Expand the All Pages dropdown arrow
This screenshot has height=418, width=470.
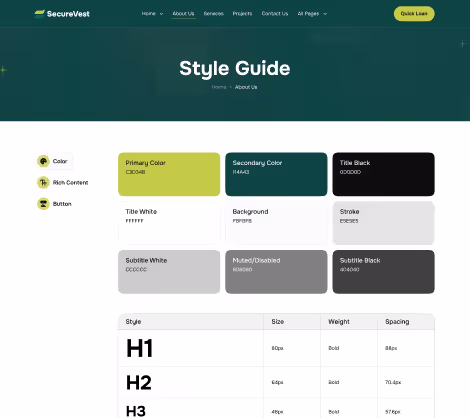click(325, 14)
